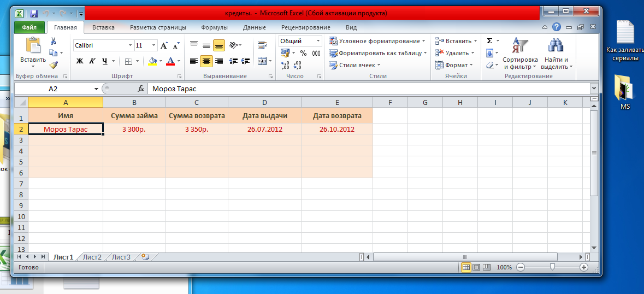Image resolution: width=644 pixels, height=294 pixels.
Task: Toggle Underline (Ч) formatting
Action: coord(104,61)
